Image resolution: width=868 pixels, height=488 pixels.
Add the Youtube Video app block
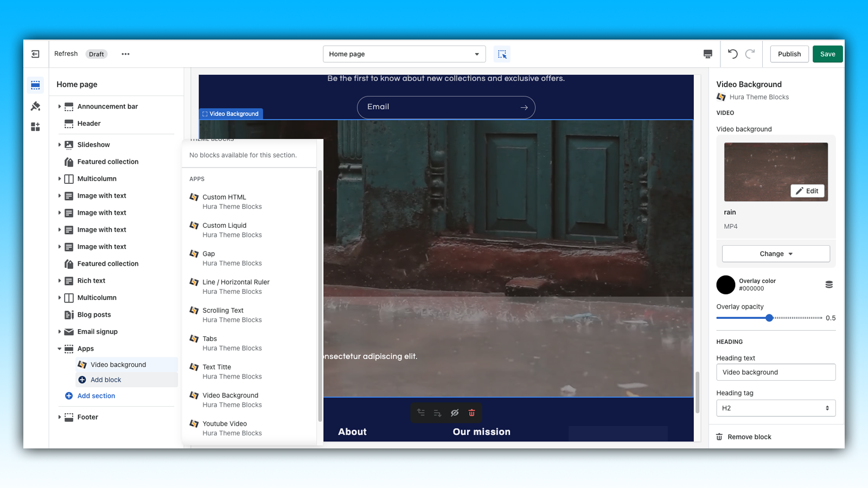(x=249, y=428)
